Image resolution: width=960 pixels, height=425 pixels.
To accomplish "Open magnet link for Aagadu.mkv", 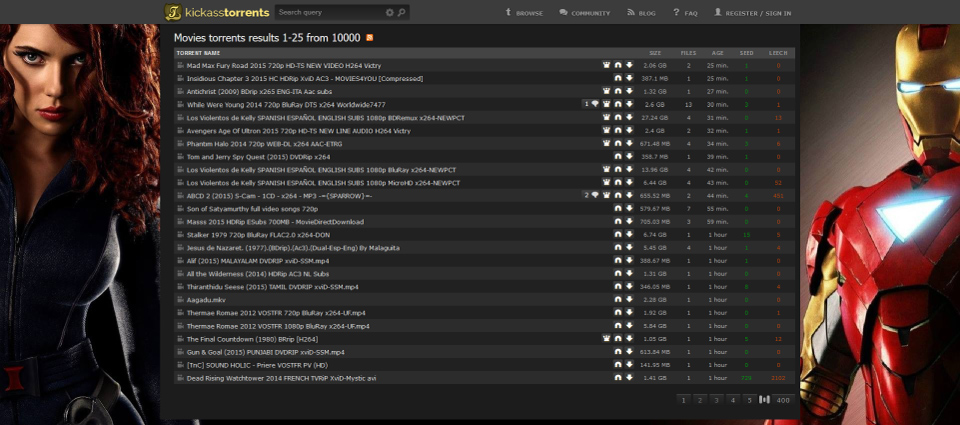I will click(x=618, y=299).
